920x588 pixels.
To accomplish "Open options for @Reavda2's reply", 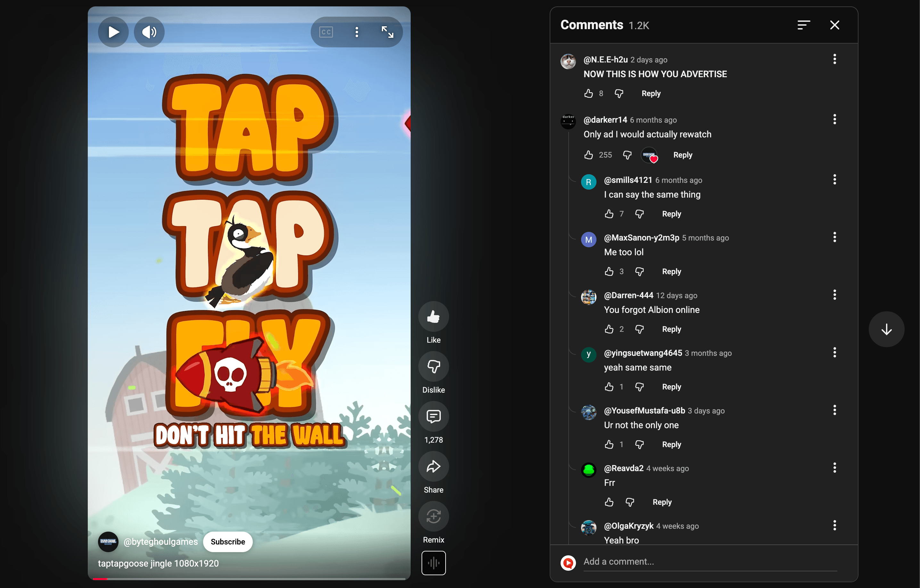I will tap(834, 468).
